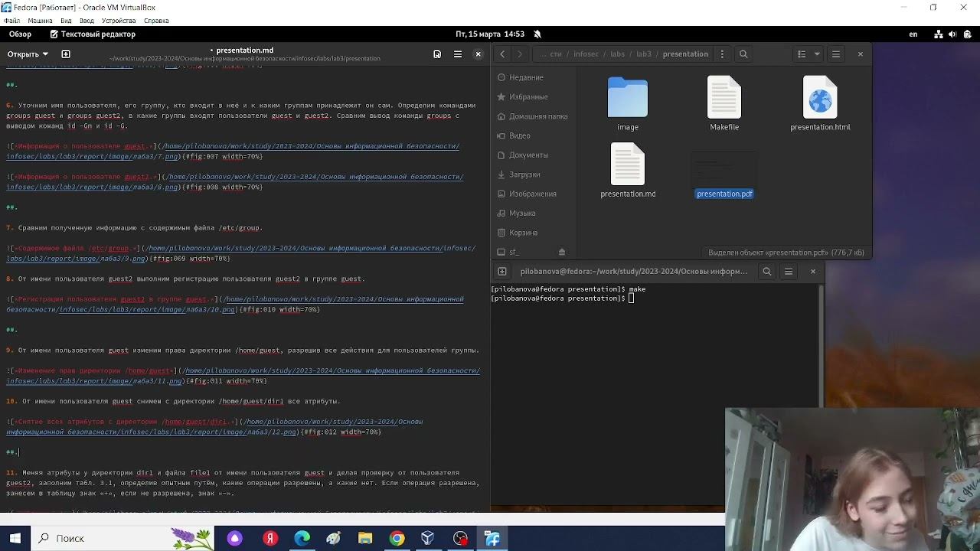Select the presentation.html file
This screenshot has height=551, width=980.
(x=820, y=103)
